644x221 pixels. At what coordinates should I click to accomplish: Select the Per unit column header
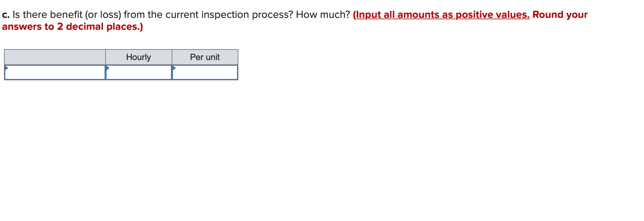click(204, 57)
